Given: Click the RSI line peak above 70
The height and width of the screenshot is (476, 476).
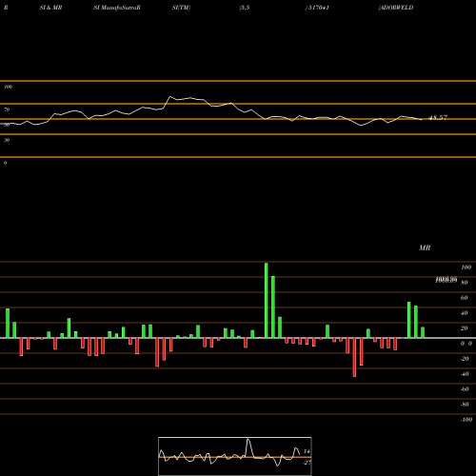Looking at the screenshot, I should 170,96.
